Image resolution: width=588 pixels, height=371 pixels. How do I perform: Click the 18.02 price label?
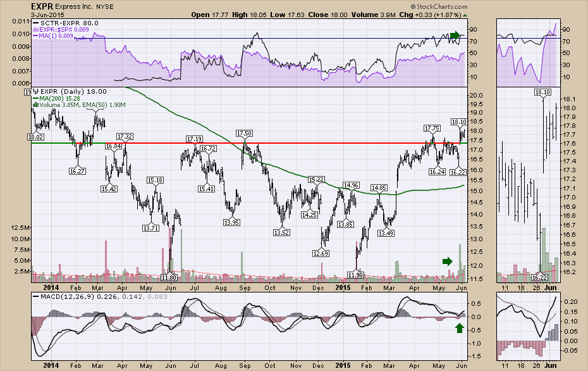35,137
